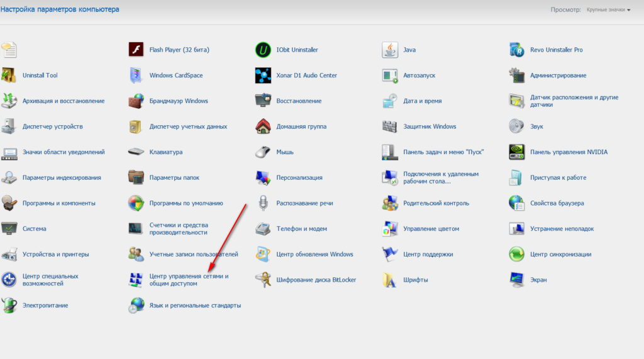Open the Центр обновления Windows icon

[x=263, y=254]
